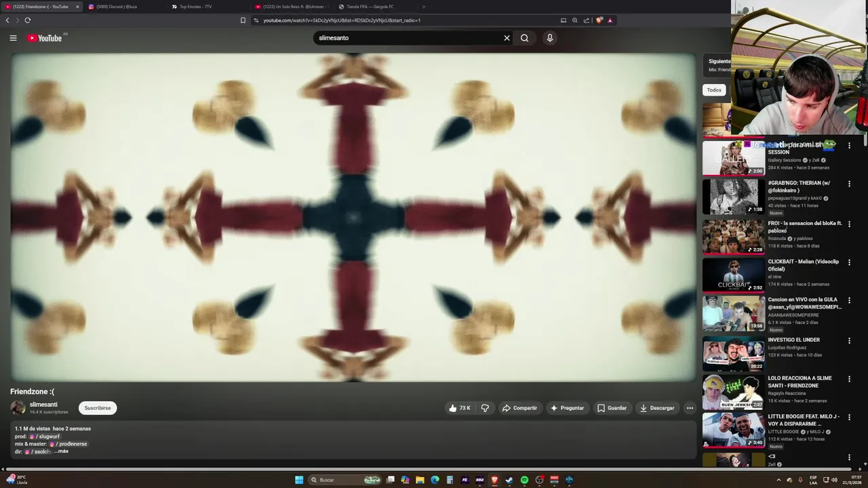Open Windows Start menu

[x=299, y=480]
